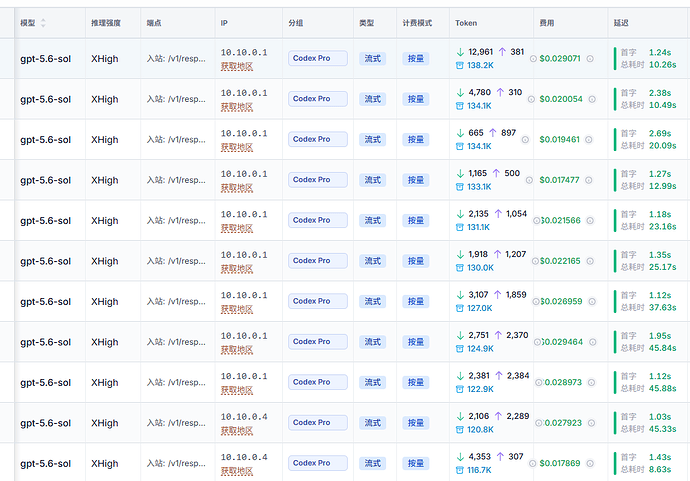This screenshot has height=481, width=690.
Task: Select the cost value $0.017477
Action: 560,180
